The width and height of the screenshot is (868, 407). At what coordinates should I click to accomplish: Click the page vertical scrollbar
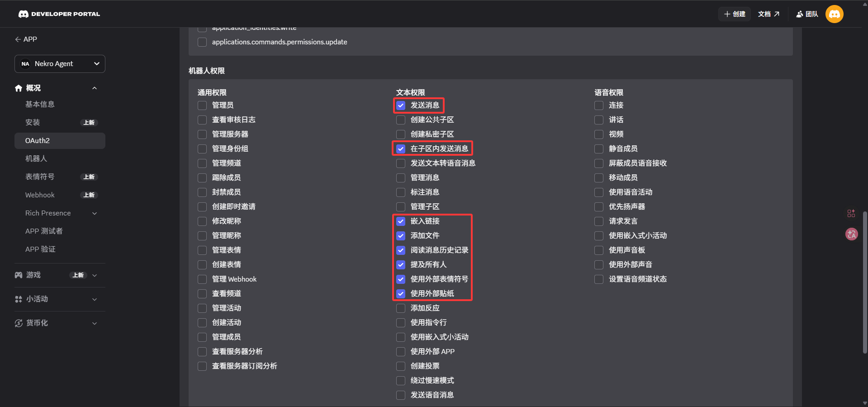865,281
